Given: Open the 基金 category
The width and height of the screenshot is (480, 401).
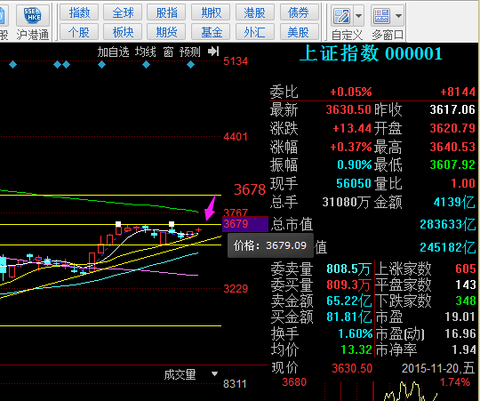Looking at the screenshot, I should coord(211,32).
